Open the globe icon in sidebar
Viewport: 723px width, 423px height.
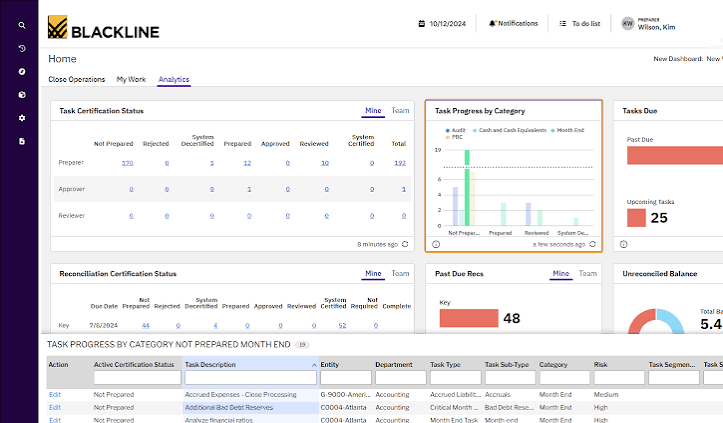(x=22, y=95)
